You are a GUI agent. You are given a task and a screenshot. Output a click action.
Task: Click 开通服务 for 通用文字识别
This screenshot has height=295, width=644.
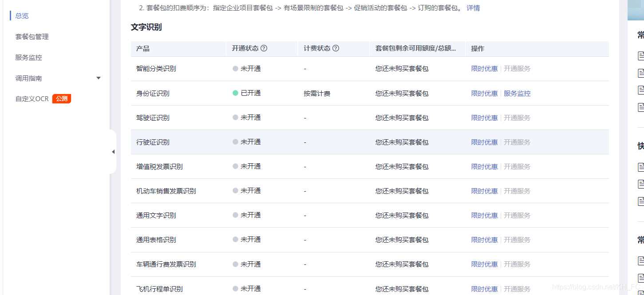[517, 215]
